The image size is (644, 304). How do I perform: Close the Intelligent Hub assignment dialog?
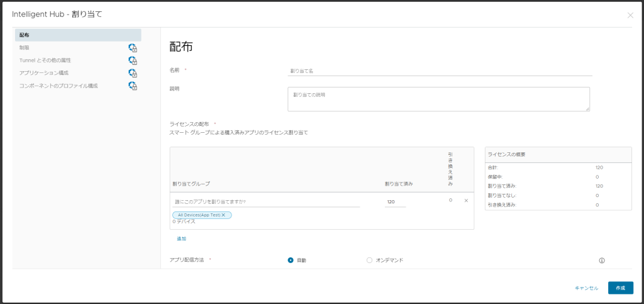[630, 15]
